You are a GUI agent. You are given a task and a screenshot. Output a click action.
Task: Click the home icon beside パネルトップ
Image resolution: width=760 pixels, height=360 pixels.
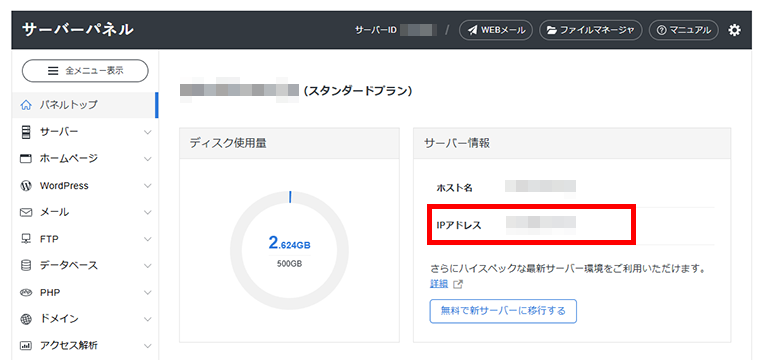coord(26,105)
